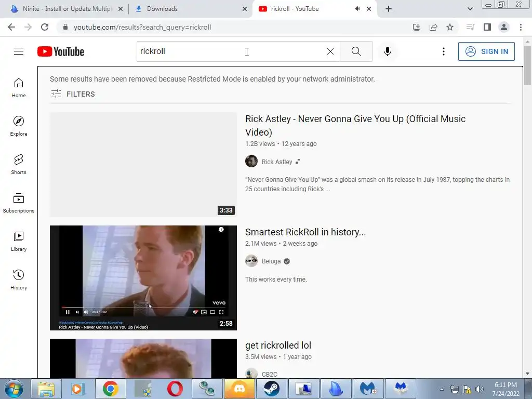Viewport: 532px width, 399px height.
Task: Launch Opera from the taskbar
Action: [x=175, y=389]
